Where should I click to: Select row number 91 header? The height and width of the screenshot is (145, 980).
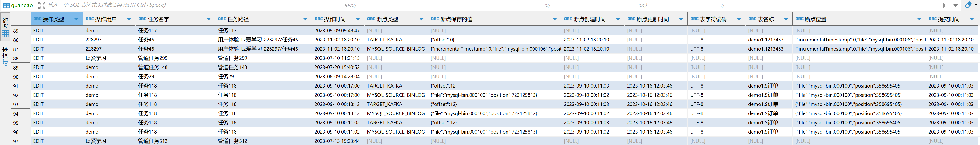[x=16, y=86]
